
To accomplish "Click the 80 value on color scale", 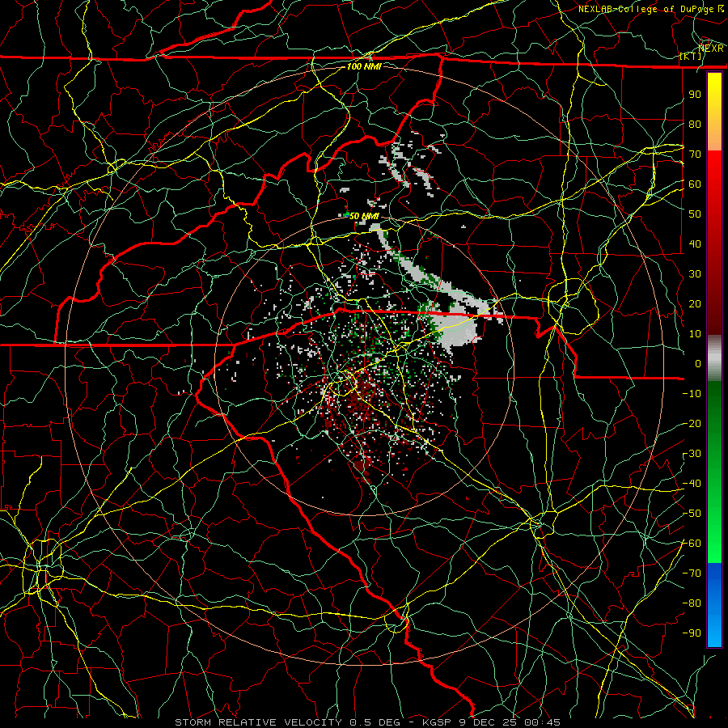I will coord(695,125).
